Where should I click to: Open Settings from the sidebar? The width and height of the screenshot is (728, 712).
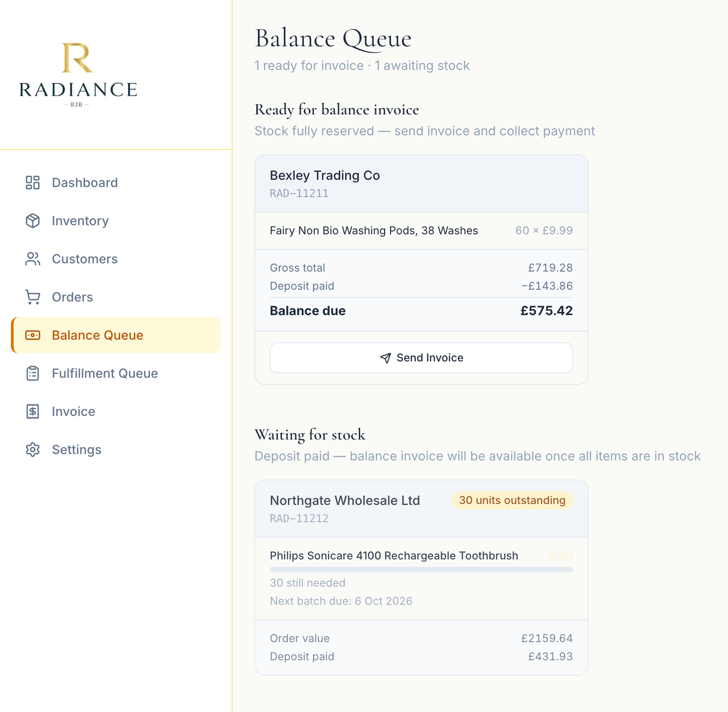point(116,450)
